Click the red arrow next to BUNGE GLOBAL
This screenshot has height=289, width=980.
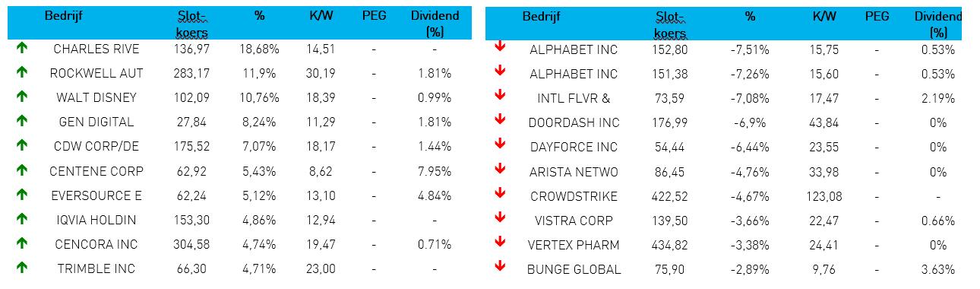click(500, 267)
